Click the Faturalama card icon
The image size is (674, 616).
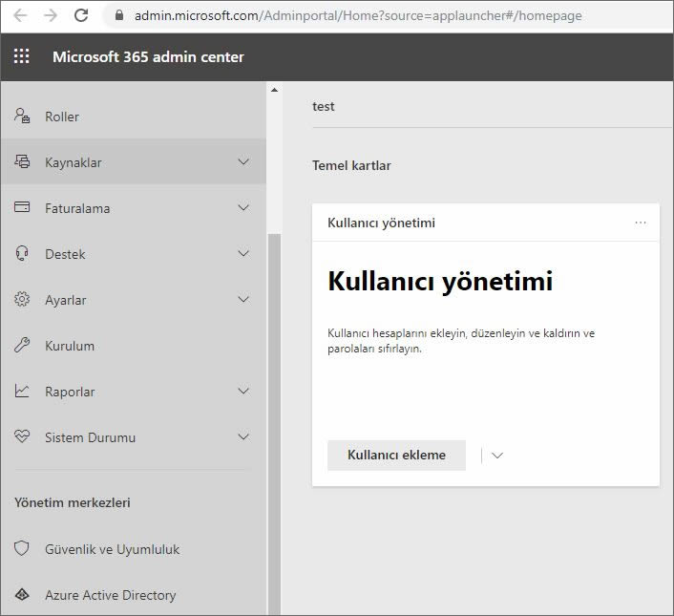click(x=22, y=207)
